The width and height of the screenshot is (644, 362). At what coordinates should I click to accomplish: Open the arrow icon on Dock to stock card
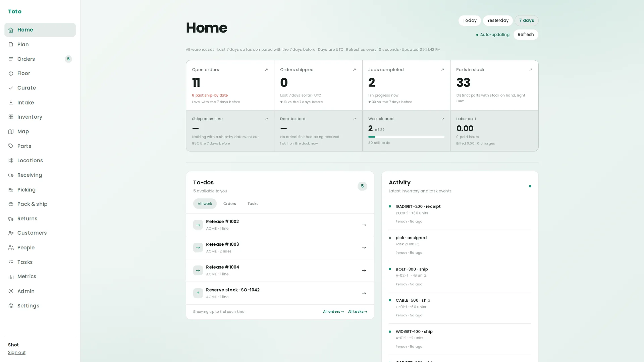[x=354, y=119]
